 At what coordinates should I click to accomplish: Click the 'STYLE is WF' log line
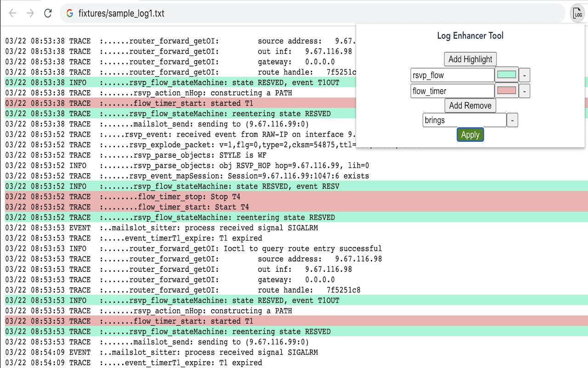136,155
